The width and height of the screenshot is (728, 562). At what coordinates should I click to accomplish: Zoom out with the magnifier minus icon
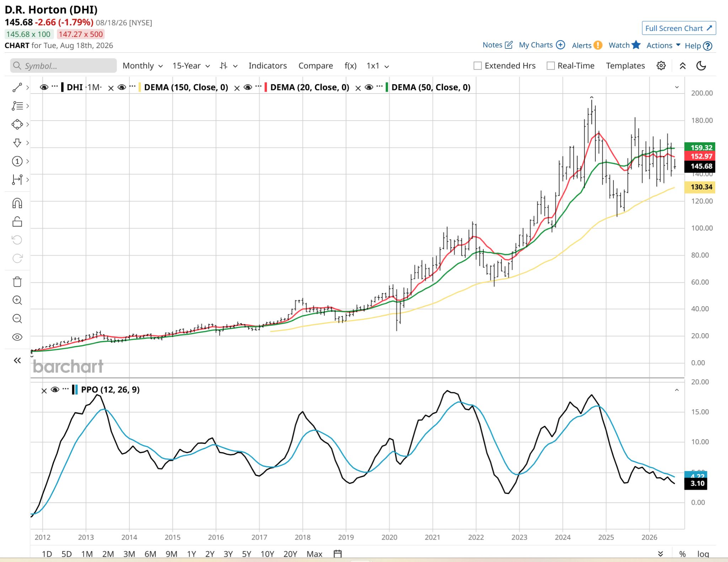(x=17, y=319)
